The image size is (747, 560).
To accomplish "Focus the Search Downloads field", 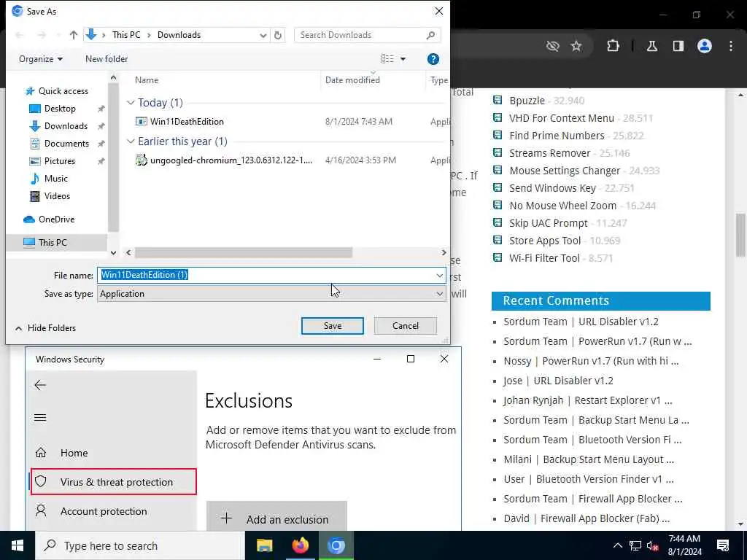I will (367, 35).
